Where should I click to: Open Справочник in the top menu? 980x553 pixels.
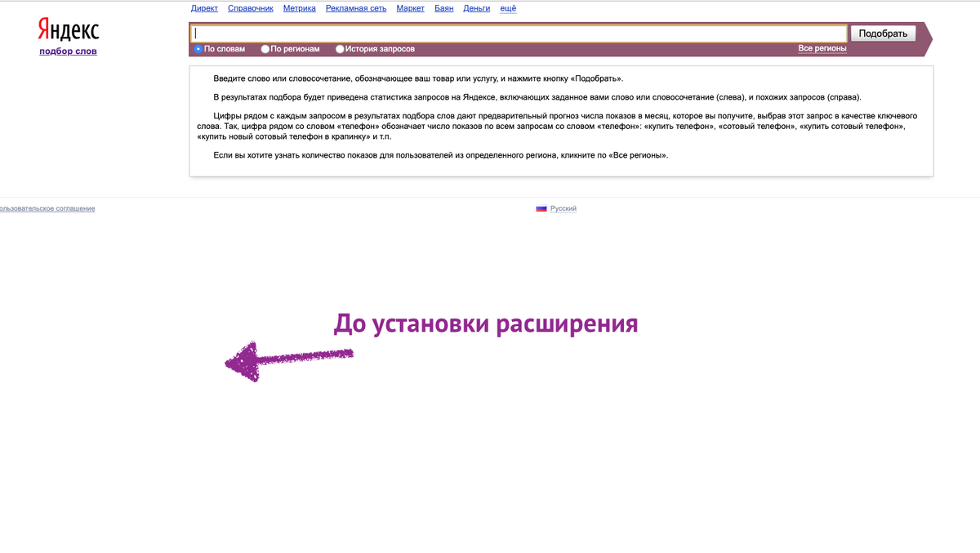point(251,8)
